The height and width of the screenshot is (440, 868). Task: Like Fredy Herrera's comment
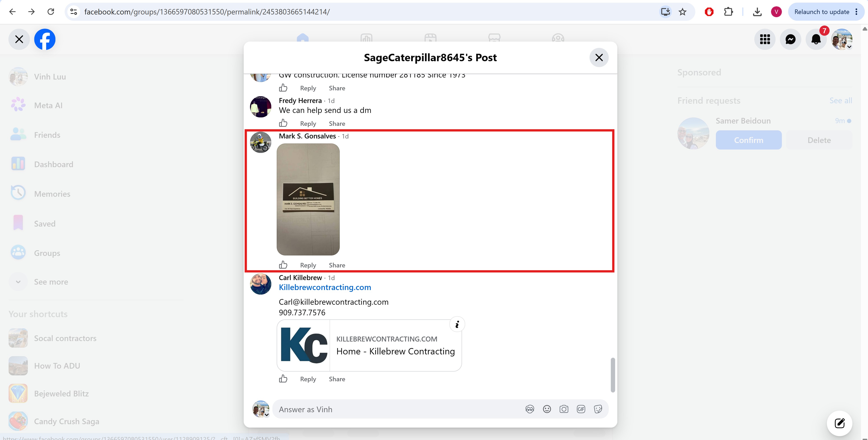(283, 123)
